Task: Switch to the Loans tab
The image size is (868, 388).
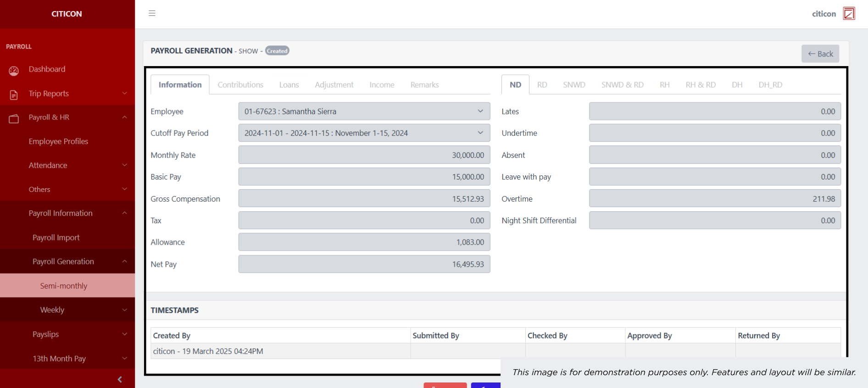Action: [289, 85]
